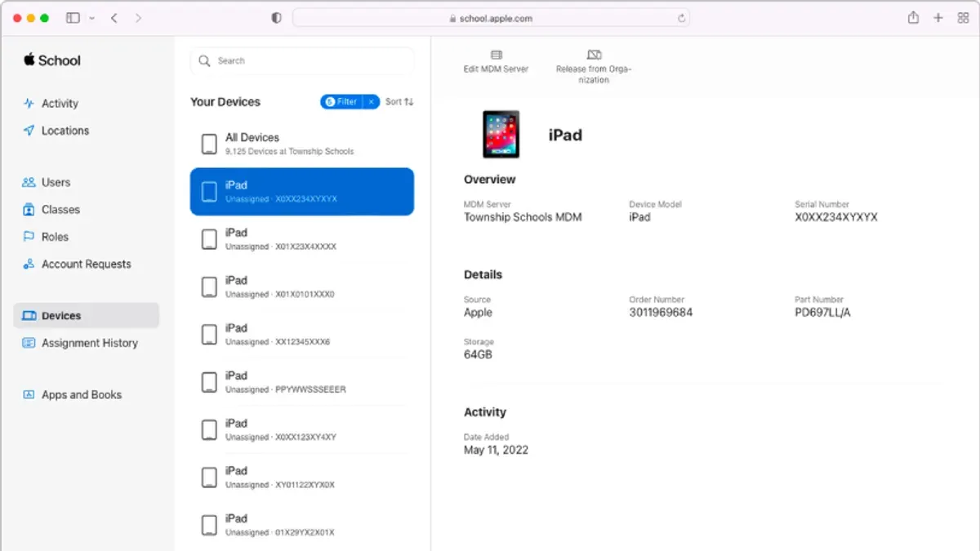Click the Details section heading
This screenshot has width=980, height=551.
483,275
